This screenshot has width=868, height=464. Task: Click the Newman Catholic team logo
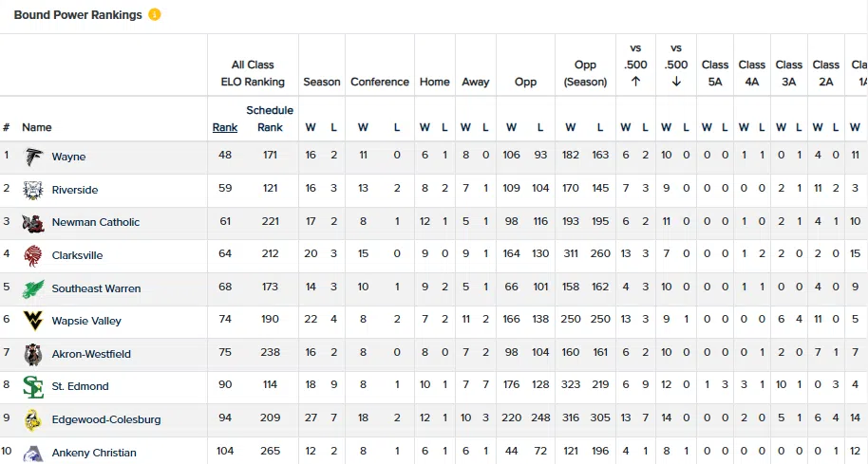click(x=33, y=222)
